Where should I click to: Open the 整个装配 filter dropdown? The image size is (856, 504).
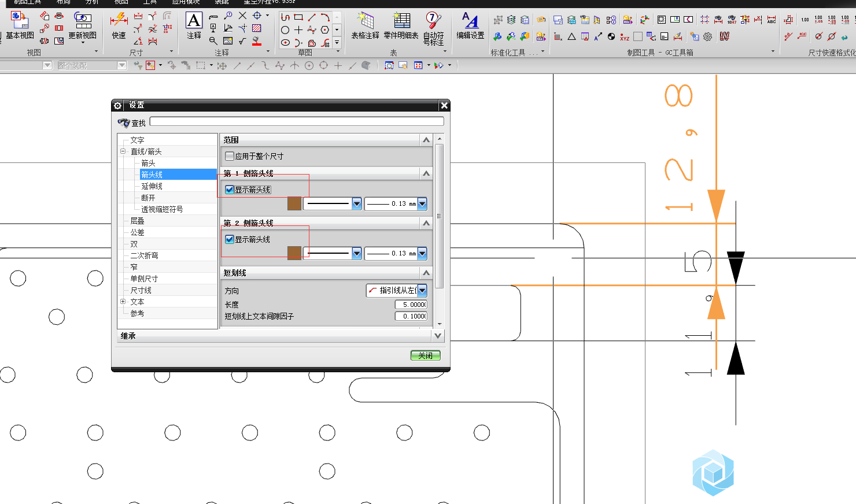[122, 66]
